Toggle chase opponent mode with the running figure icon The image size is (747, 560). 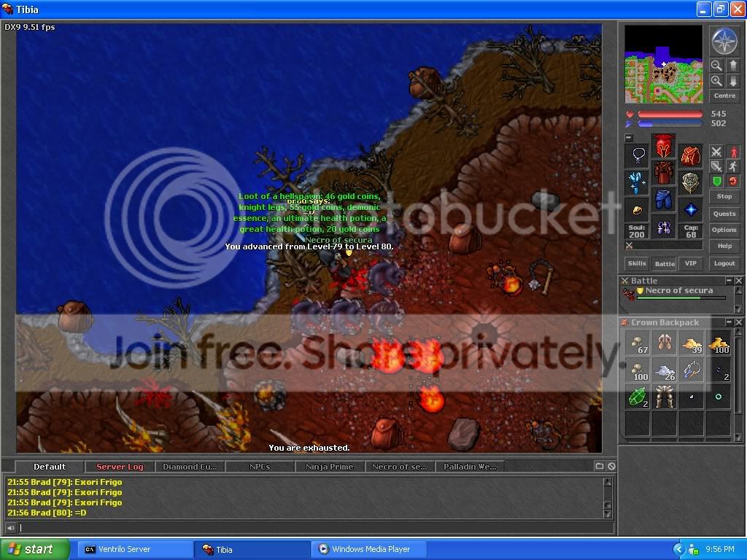coord(732,167)
